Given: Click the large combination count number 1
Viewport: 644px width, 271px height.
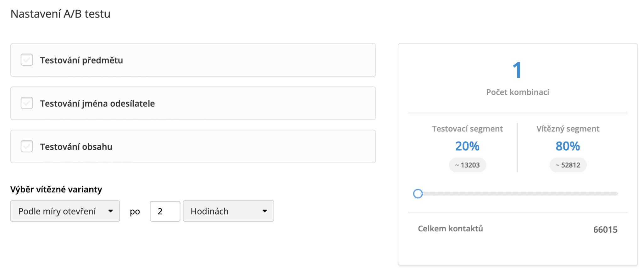Looking at the screenshot, I should click(x=517, y=70).
